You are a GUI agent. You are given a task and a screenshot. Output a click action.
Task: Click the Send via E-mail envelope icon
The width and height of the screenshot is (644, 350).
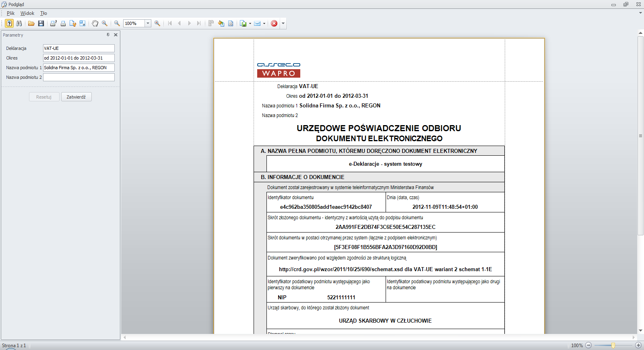257,23
